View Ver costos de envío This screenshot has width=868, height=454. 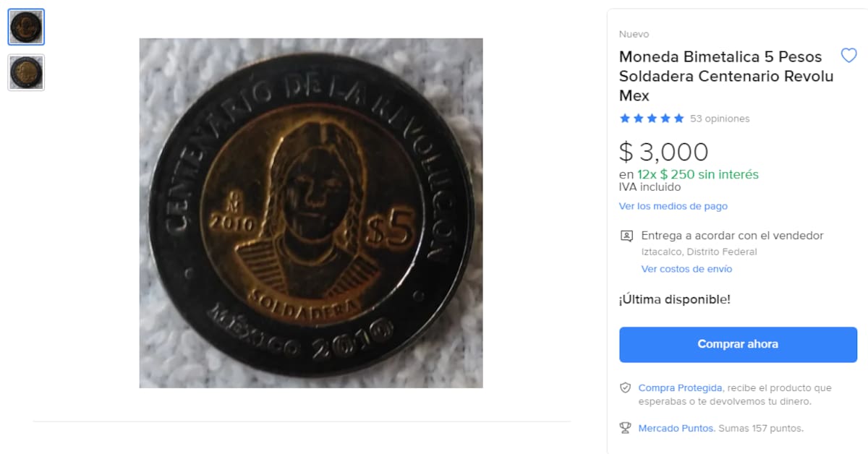coord(686,269)
